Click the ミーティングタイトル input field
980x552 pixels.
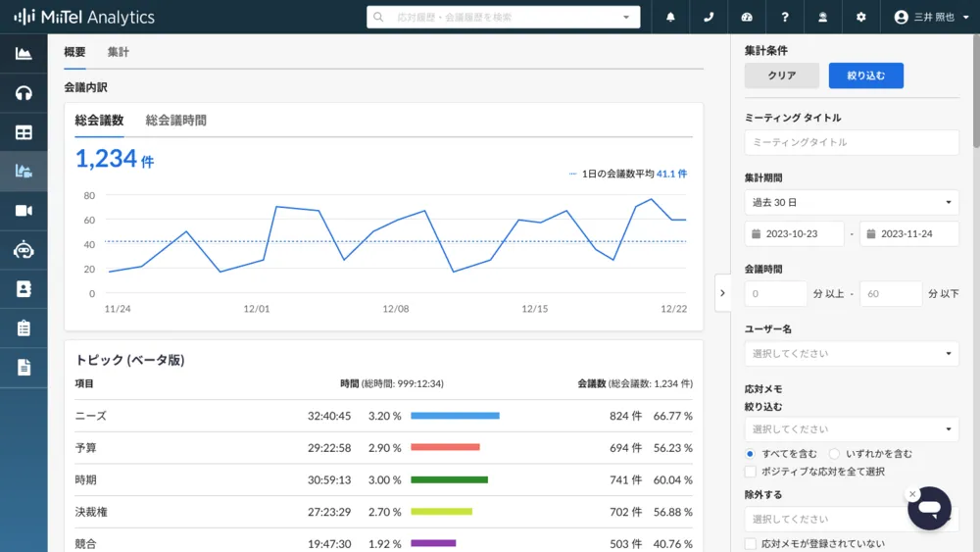851,142
